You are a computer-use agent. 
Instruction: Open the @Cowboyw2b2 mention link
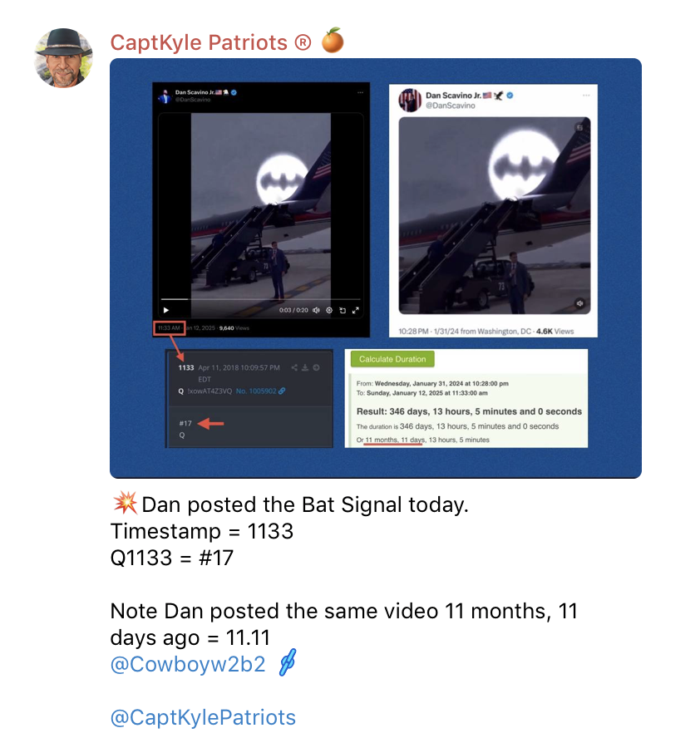click(188, 664)
